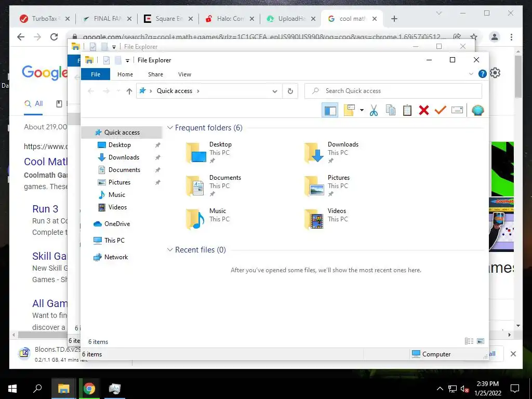Select the Desktop folder icon in Frequent folders
The width and height of the screenshot is (532, 399).
pos(196,152)
